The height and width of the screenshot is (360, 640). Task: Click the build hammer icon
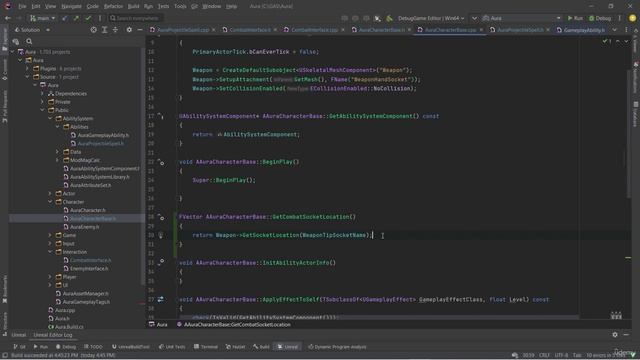pyautogui.click(x=389, y=18)
